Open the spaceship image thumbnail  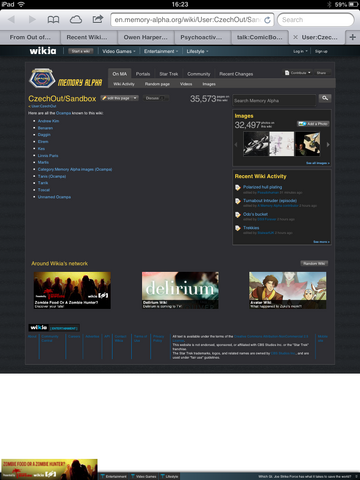pyautogui.click(x=256, y=144)
